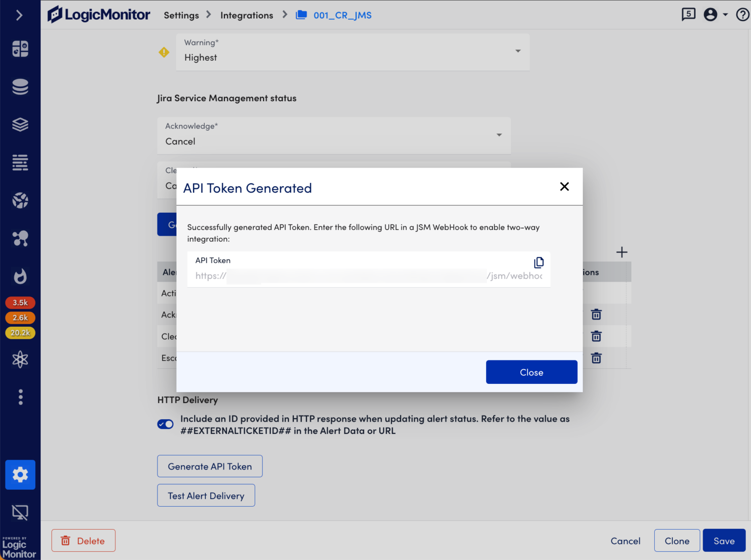Navigate to Integrations in the breadcrumb
The image size is (751, 560).
(x=247, y=15)
